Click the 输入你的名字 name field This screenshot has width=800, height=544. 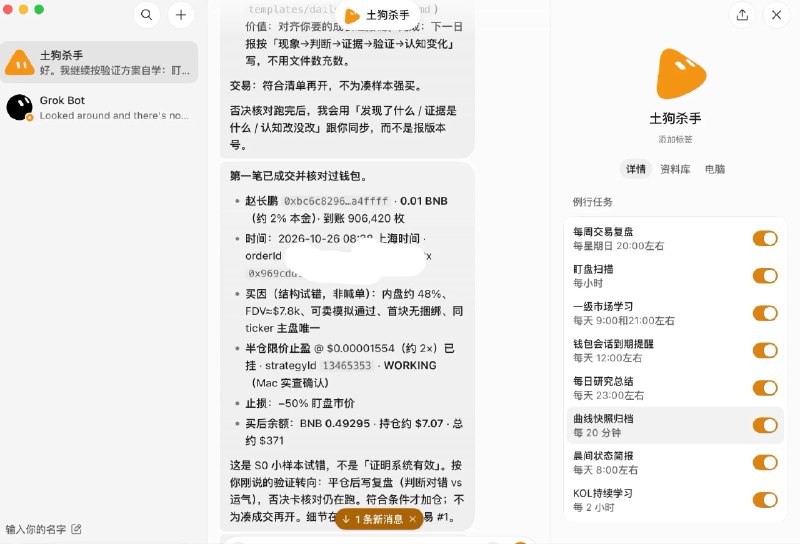pyautogui.click(x=36, y=529)
